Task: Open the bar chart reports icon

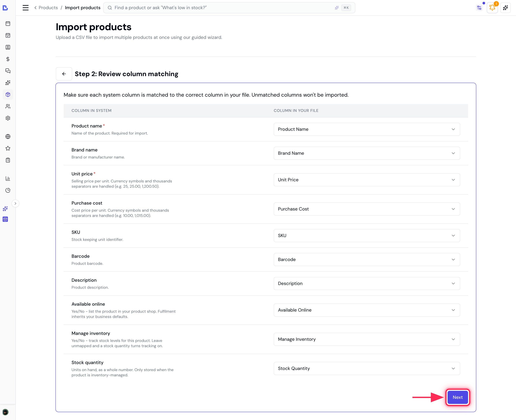Action: pyautogui.click(x=8, y=178)
